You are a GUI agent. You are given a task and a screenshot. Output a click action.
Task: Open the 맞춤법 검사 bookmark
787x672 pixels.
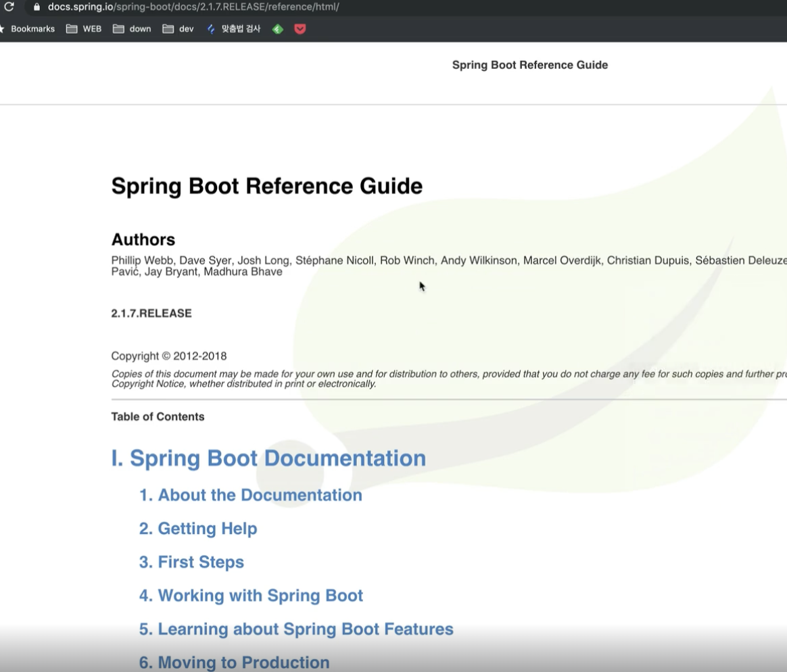pyautogui.click(x=234, y=29)
